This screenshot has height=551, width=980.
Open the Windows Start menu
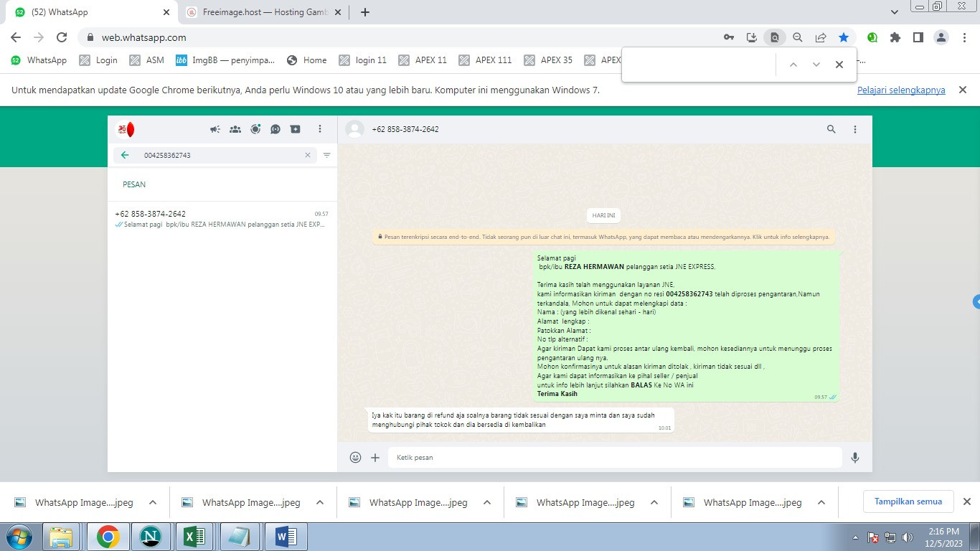(19, 537)
